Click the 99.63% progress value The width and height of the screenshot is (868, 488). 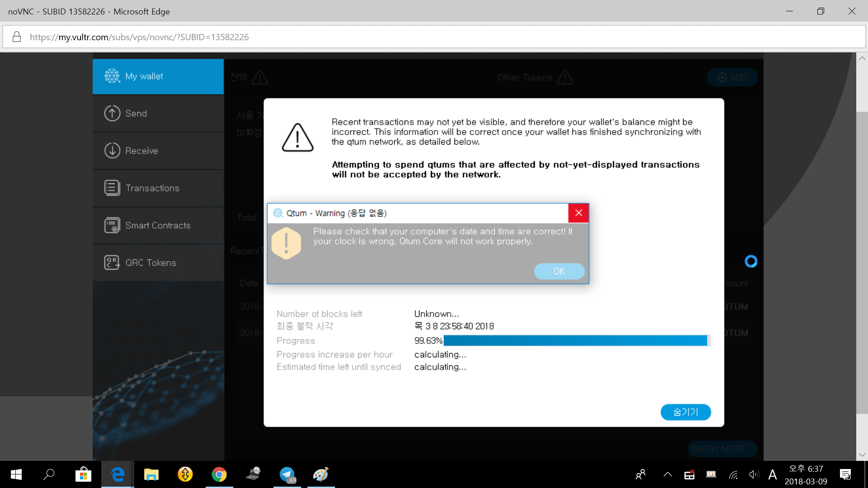(x=429, y=341)
